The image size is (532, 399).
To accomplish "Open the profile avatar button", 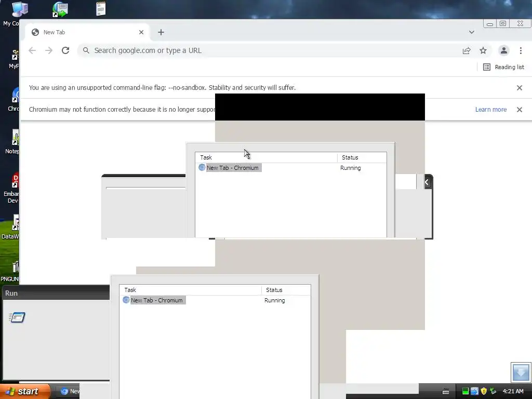I will (504, 50).
